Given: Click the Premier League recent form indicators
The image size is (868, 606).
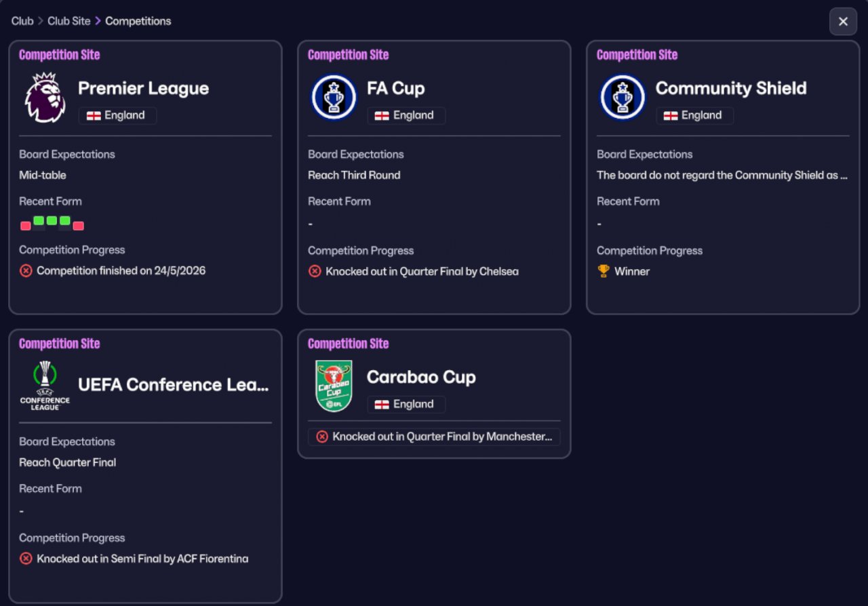Looking at the screenshot, I should (52, 223).
